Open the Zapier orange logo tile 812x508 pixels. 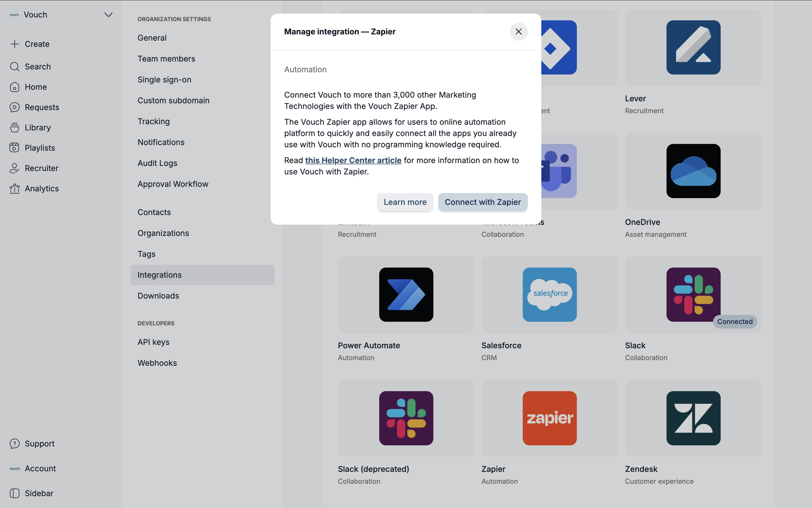click(x=550, y=418)
